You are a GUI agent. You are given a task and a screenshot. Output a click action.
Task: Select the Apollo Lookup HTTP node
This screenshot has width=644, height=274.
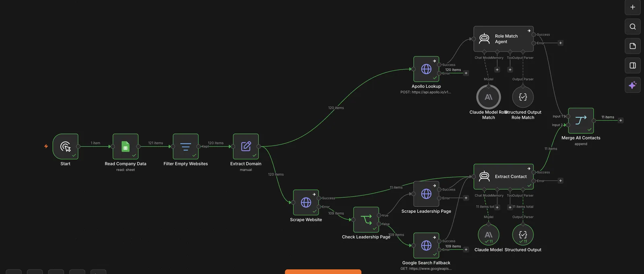click(x=426, y=69)
